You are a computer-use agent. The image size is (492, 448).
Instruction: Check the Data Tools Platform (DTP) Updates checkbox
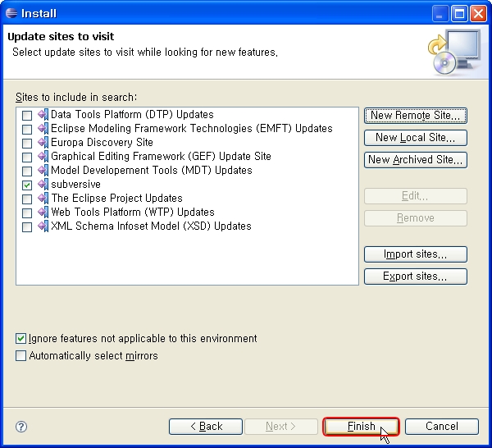pos(27,116)
